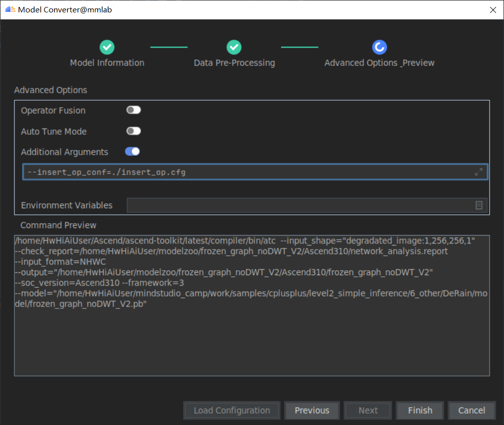
Task: Click the Operator Fusion label
Action: pos(53,111)
